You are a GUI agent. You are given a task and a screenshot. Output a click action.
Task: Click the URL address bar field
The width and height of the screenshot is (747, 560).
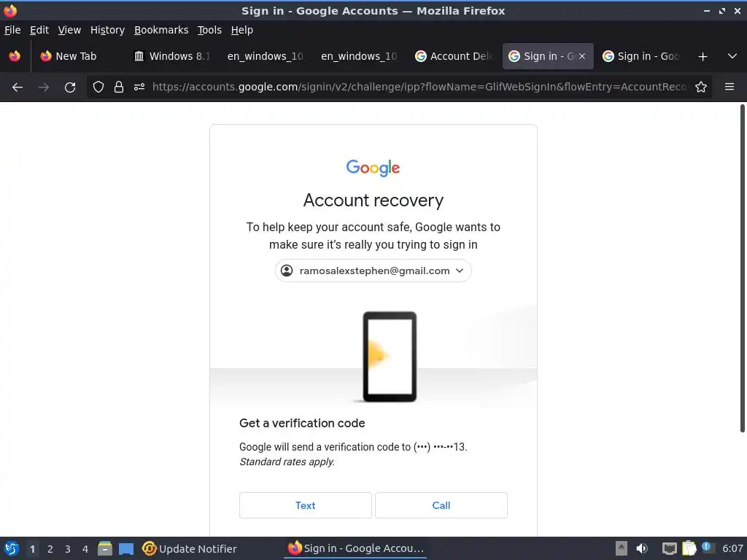pyautogui.click(x=419, y=87)
